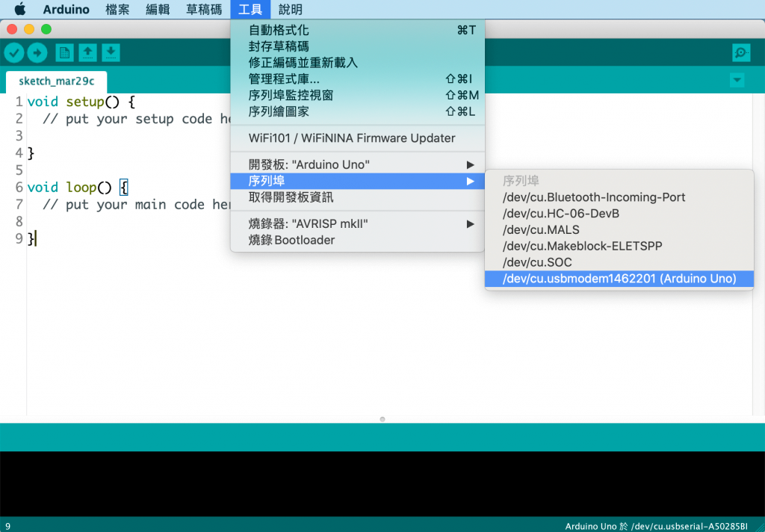This screenshot has height=532, width=765.
Task: Open the Serial Monitor magnifier icon
Action: (741, 53)
